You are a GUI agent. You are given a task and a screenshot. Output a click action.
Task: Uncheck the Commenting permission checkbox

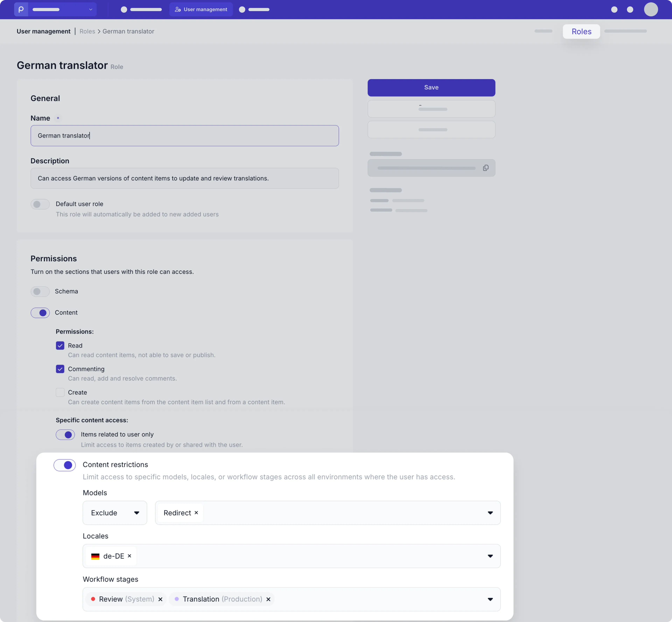click(60, 369)
